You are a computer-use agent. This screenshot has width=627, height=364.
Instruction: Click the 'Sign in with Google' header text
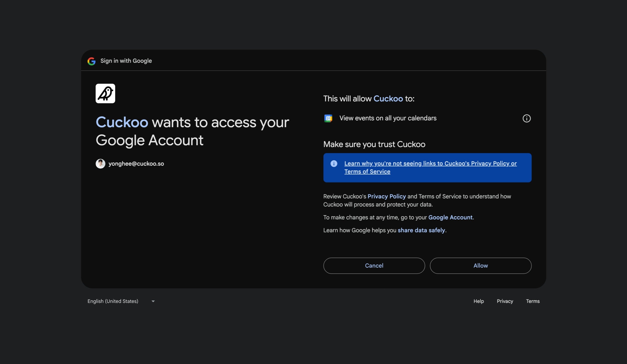126,61
